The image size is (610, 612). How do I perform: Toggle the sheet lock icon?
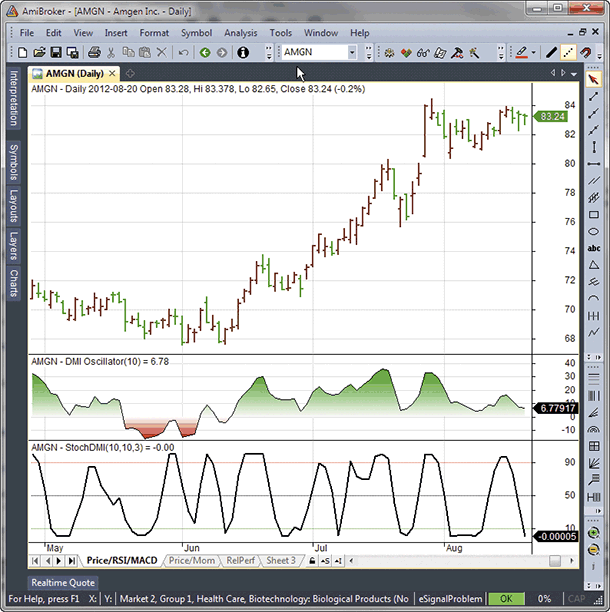coord(313,561)
